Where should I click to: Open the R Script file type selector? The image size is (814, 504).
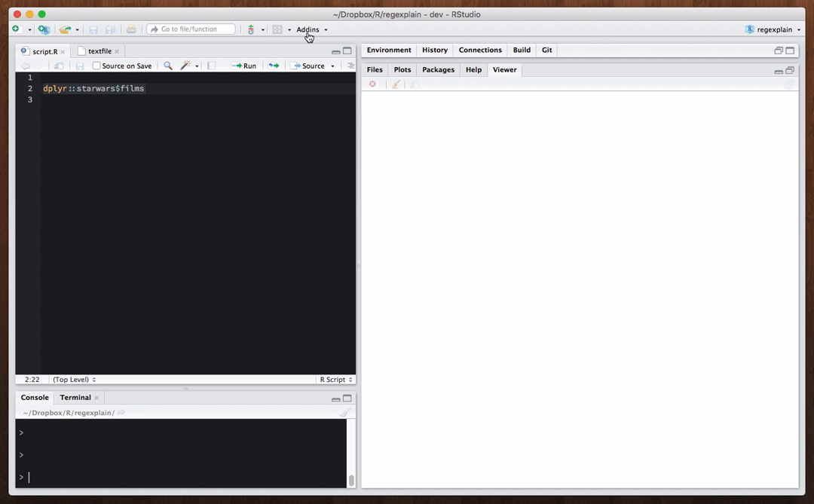336,380
